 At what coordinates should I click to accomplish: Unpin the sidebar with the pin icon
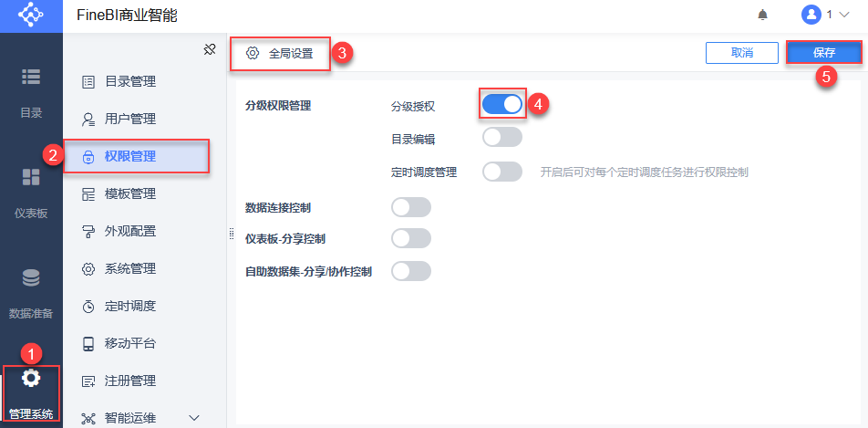(x=210, y=50)
